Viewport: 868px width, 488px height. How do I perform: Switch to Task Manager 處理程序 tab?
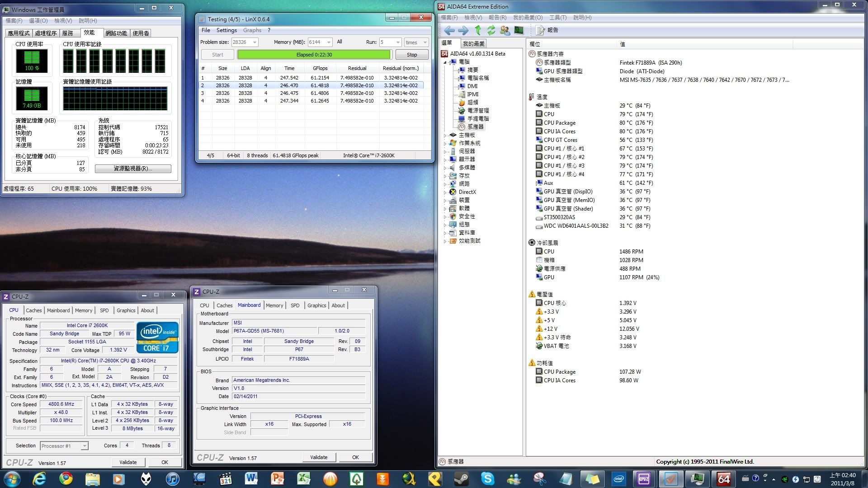point(46,33)
